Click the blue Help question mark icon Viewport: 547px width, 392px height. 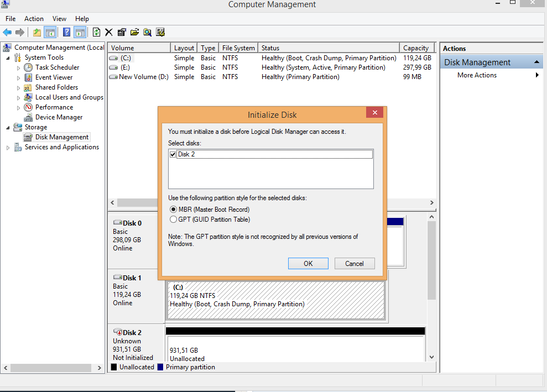(66, 33)
